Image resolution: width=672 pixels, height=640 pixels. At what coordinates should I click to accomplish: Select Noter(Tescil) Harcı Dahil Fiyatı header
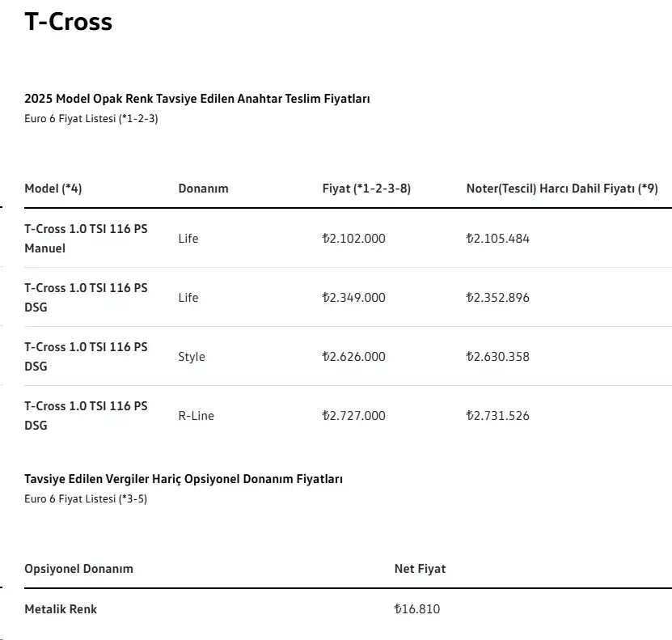(562, 189)
